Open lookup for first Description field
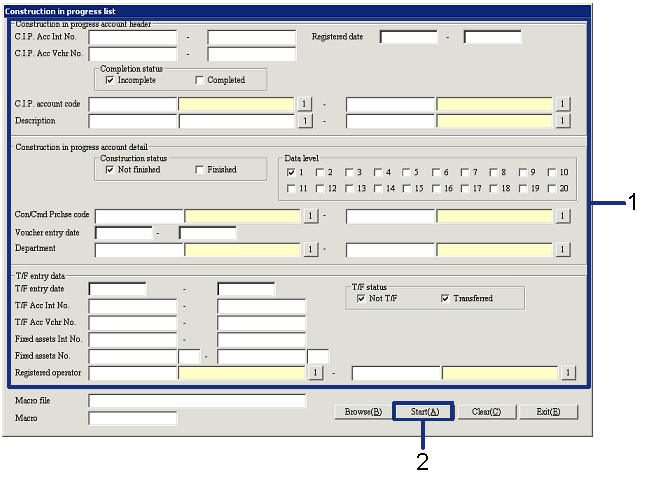 (305, 121)
